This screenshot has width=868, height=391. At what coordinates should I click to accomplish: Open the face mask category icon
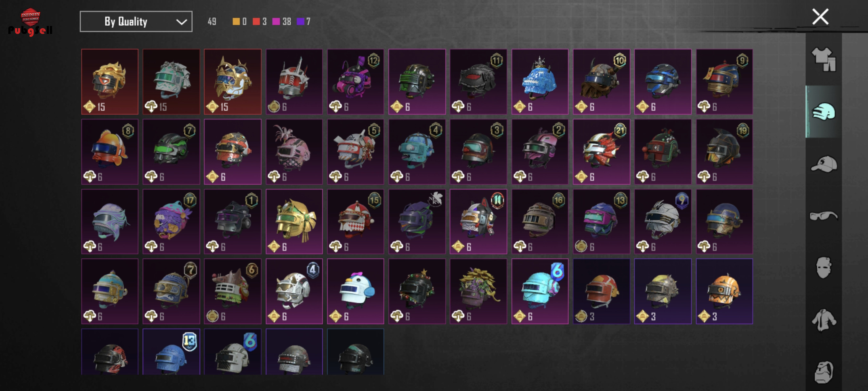[x=824, y=268]
